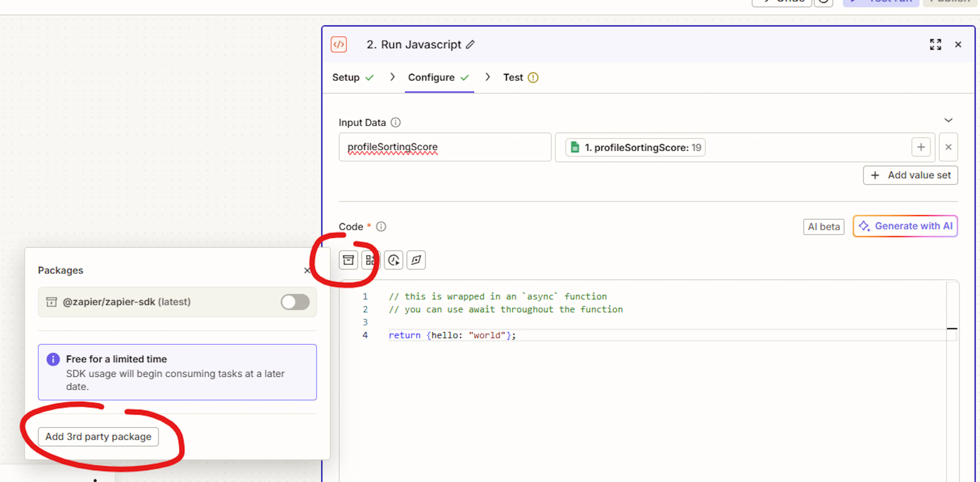Image resolution: width=980 pixels, height=482 pixels.
Task: Open Packages toolbar icon above code editor
Action: pyautogui.click(x=348, y=260)
